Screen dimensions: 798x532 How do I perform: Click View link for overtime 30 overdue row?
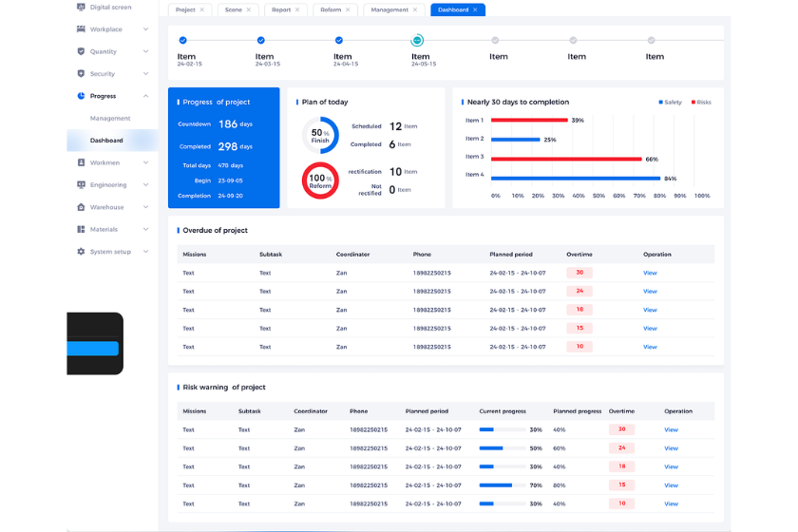click(650, 273)
